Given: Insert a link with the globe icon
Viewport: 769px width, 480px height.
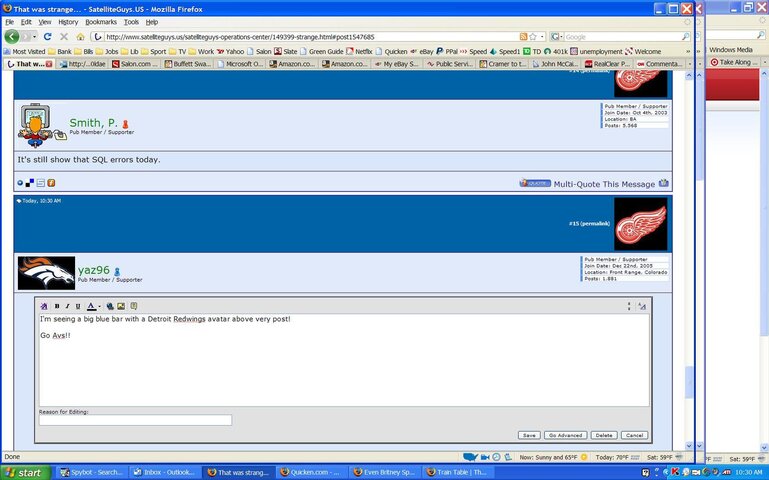Looking at the screenshot, I should tap(110, 306).
